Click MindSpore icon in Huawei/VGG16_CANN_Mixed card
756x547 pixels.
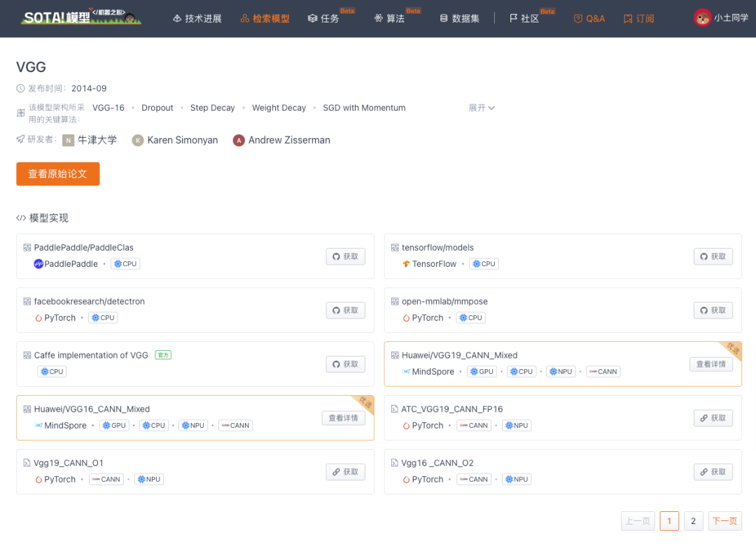click(38, 425)
